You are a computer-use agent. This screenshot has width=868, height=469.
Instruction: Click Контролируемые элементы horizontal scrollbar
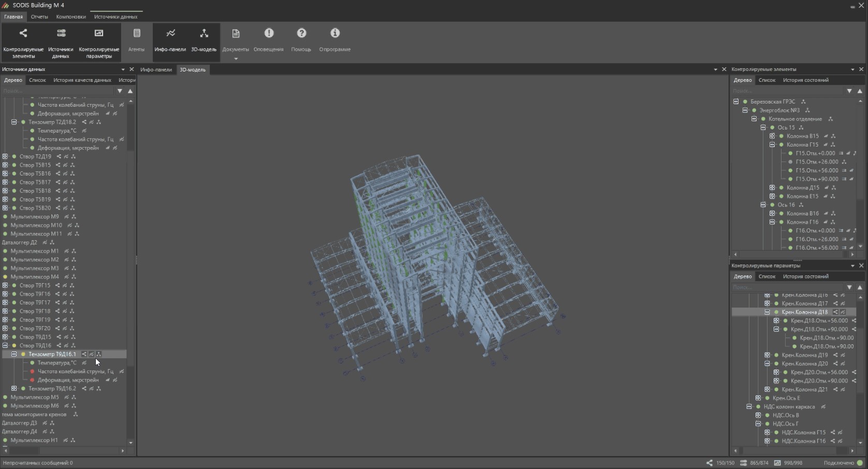tap(794, 255)
